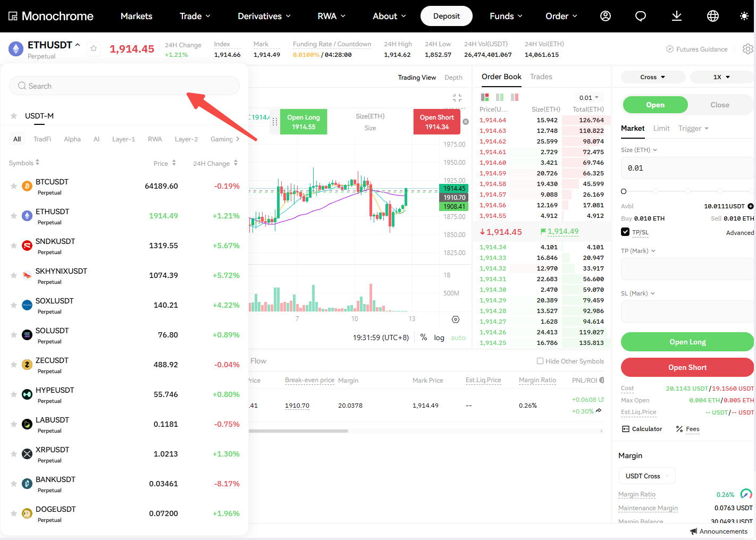The height and width of the screenshot is (540, 756).
Task: Click the symbol Search input field
Action: coord(124,86)
